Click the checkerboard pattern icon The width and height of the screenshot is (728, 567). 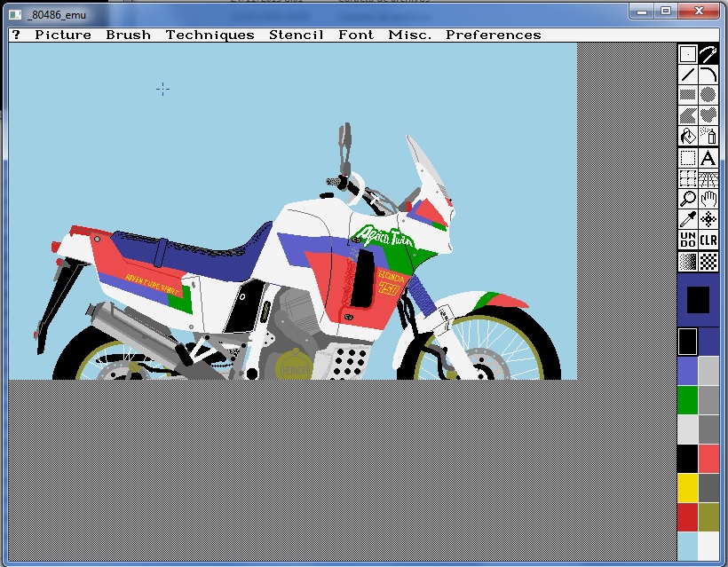pyautogui.click(x=708, y=261)
